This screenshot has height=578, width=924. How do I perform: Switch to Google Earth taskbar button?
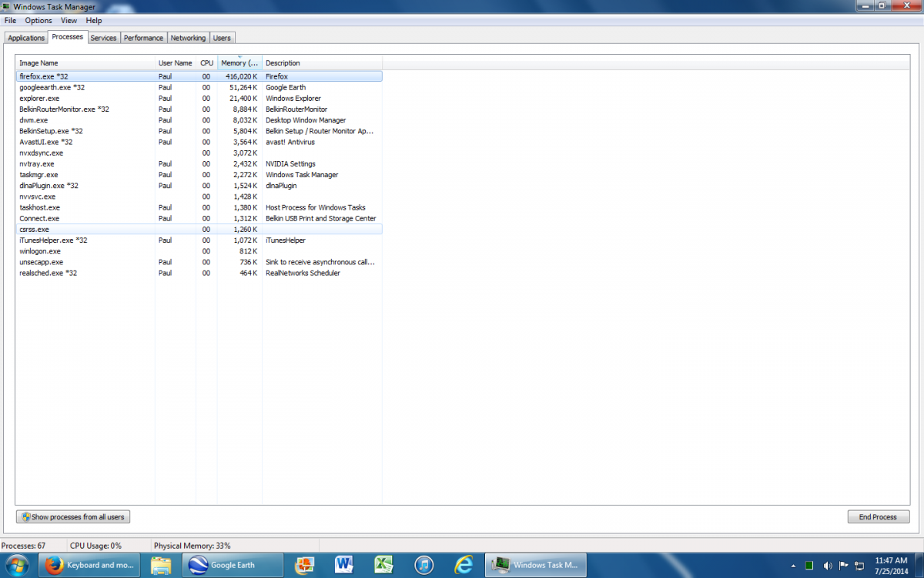coord(233,565)
